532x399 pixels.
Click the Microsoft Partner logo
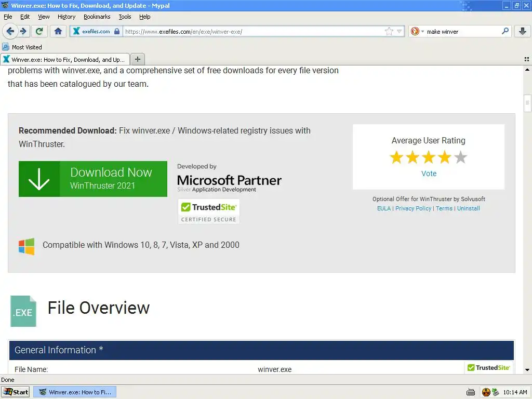pyautogui.click(x=229, y=183)
